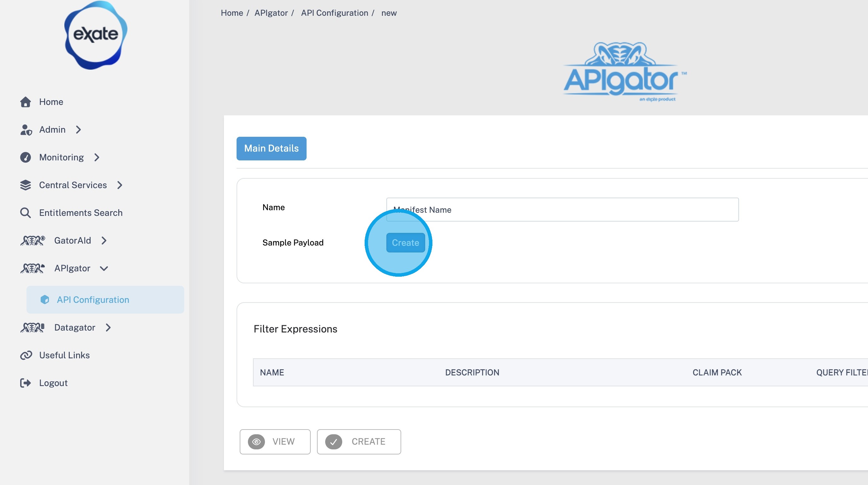Click the GatorAId gator icon
Viewport: 868px width, 485px height.
click(33, 240)
